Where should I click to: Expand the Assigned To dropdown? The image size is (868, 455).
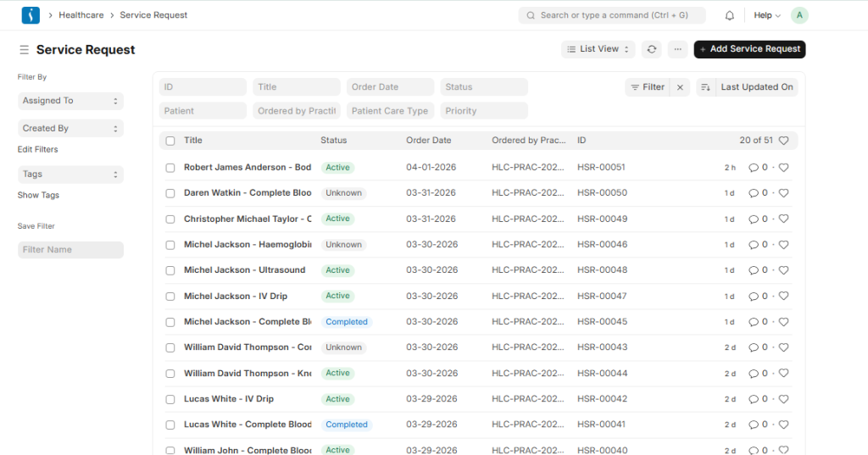pos(70,101)
